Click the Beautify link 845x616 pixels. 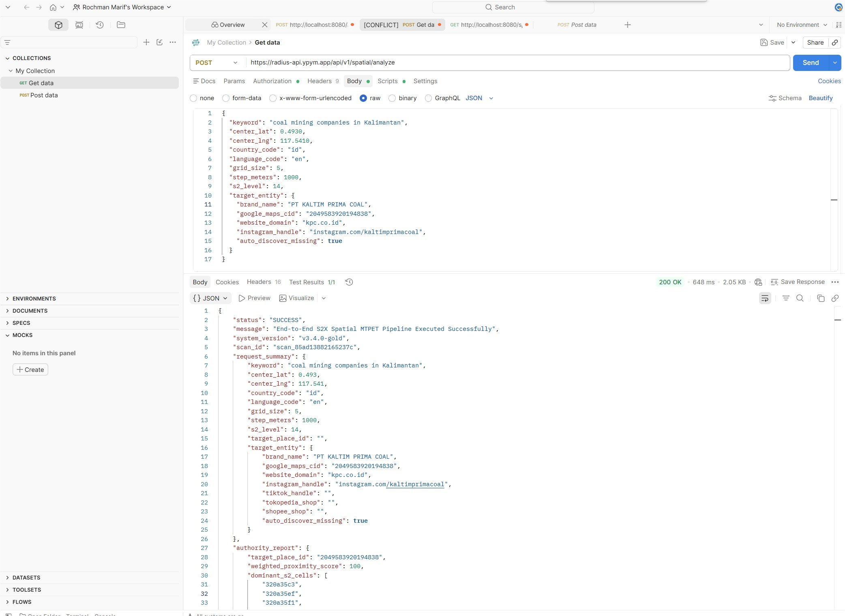point(821,98)
